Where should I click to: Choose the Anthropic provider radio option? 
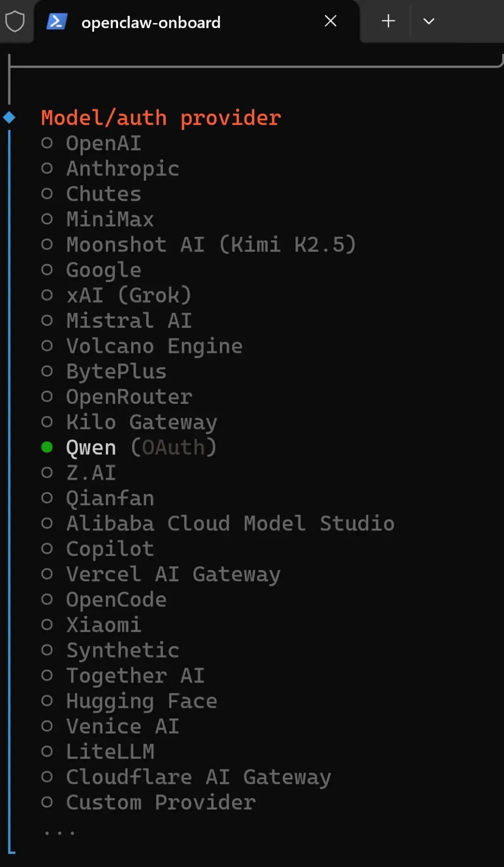pyautogui.click(x=47, y=168)
